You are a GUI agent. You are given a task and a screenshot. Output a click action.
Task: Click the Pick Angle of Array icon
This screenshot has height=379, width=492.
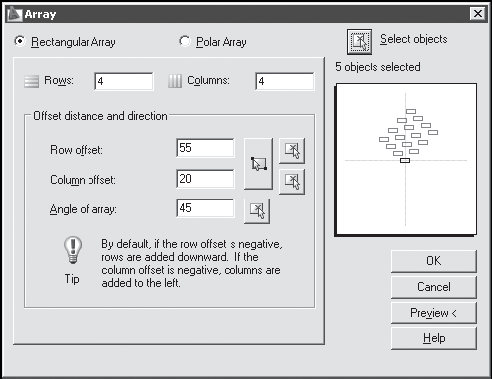pos(257,211)
